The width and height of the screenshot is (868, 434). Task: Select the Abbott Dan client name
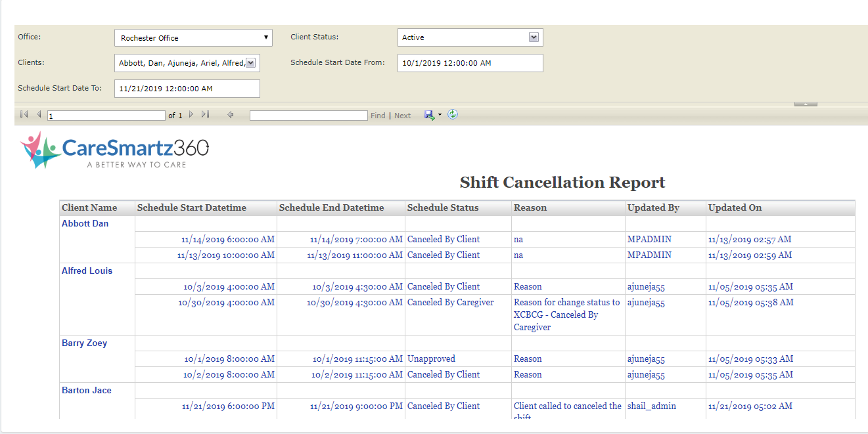point(85,223)
